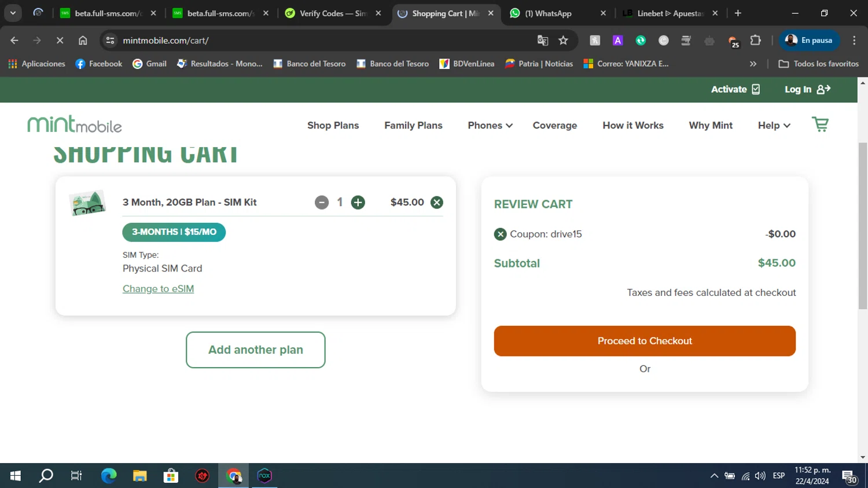Switch to the Verify Codes tab
Viewport: 868px width, 488px height.
pyautogui.click(x=333, y=13)
